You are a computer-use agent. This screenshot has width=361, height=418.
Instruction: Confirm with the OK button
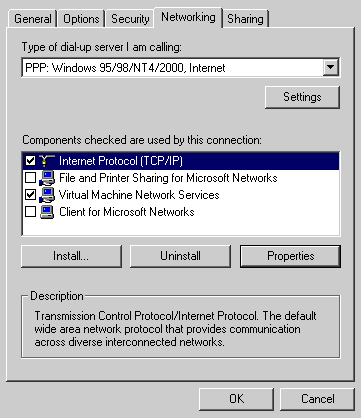(236, 399)
